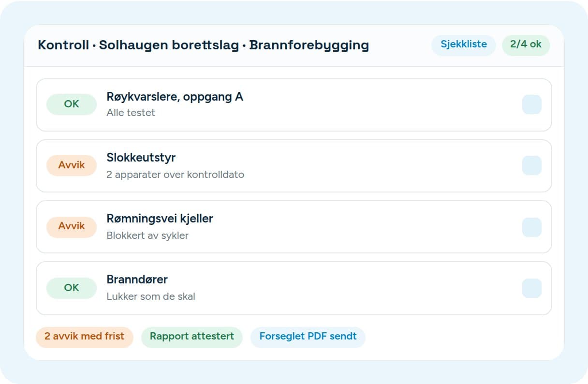The width and height of the screenshot is (588, 384).
Task: Select the Branndører item title
Action: 137,280
